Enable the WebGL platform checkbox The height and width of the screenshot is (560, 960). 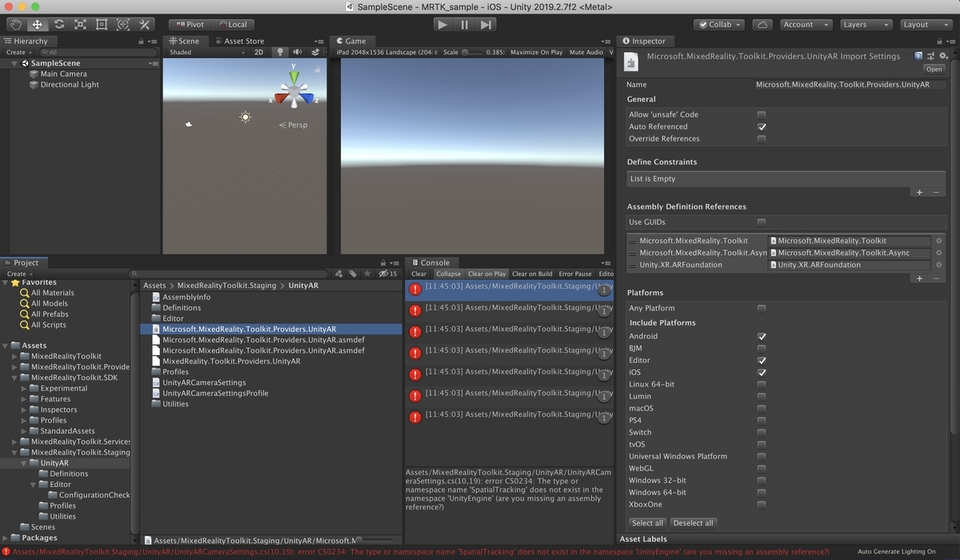762,468
